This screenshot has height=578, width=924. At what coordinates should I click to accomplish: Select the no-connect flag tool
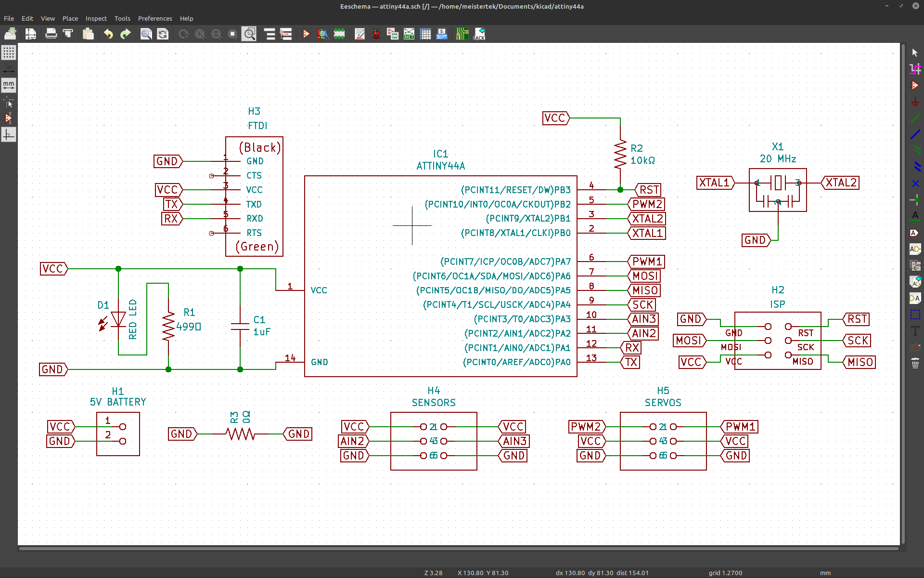[915, 184]
